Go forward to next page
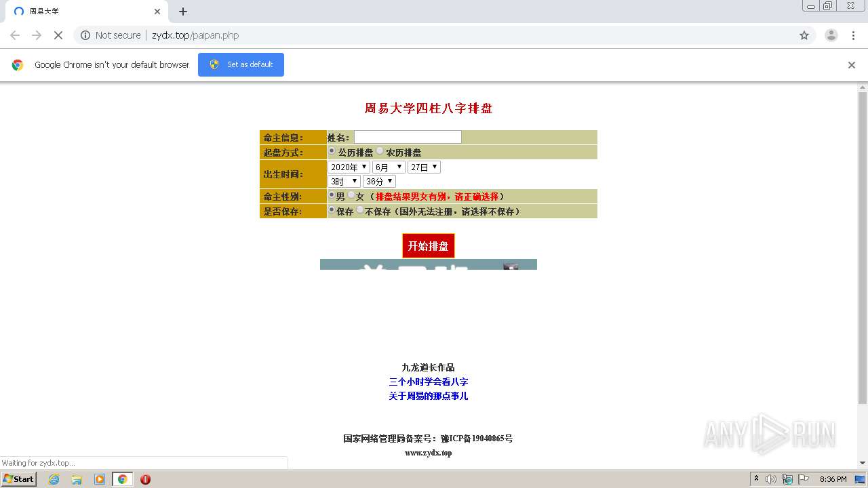Image resolution: width=868 pixels, height=488 pixels. coord(37,35)
